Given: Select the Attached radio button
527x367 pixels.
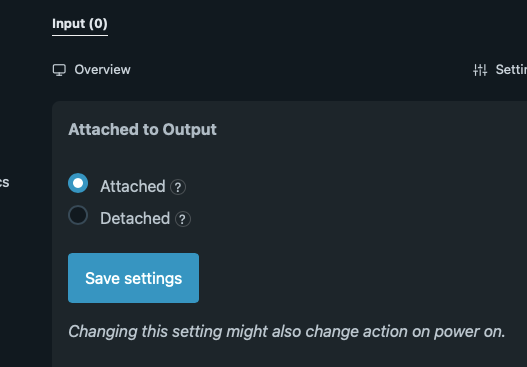Looking at the screenshot, I should pyautogui.click(x=78, y=183).
